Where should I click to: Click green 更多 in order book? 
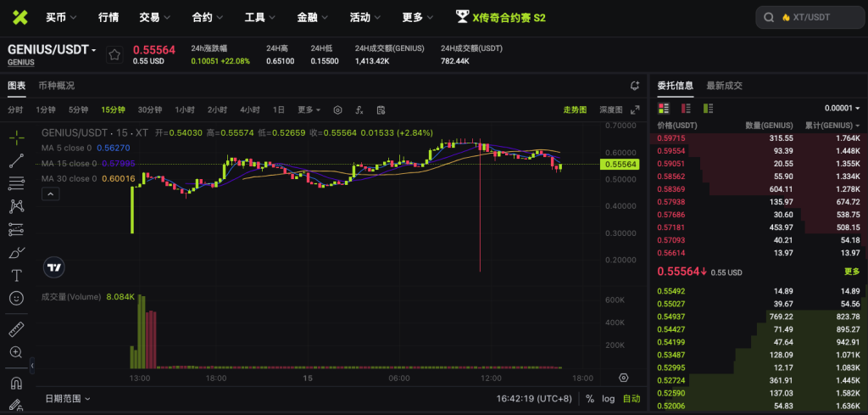coord(852,272)
